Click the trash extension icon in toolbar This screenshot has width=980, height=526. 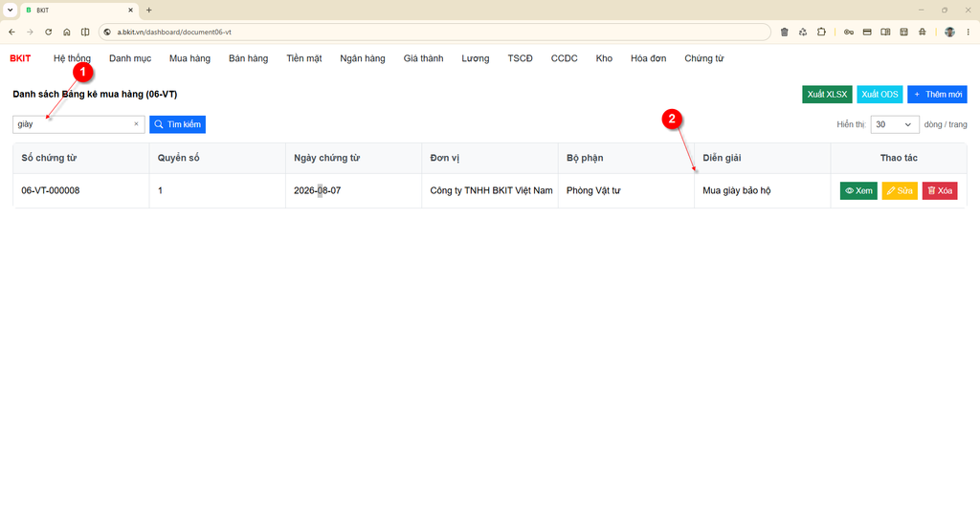point(785,32)
